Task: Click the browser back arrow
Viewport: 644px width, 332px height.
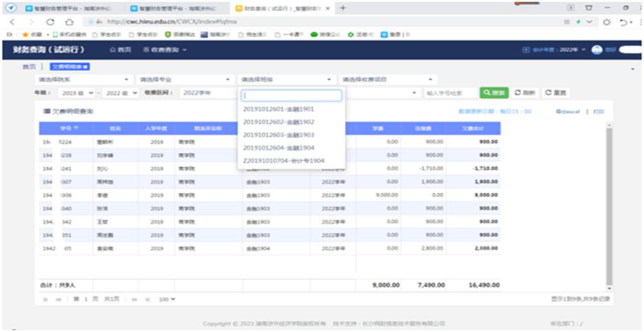Action: pos(12,22)
